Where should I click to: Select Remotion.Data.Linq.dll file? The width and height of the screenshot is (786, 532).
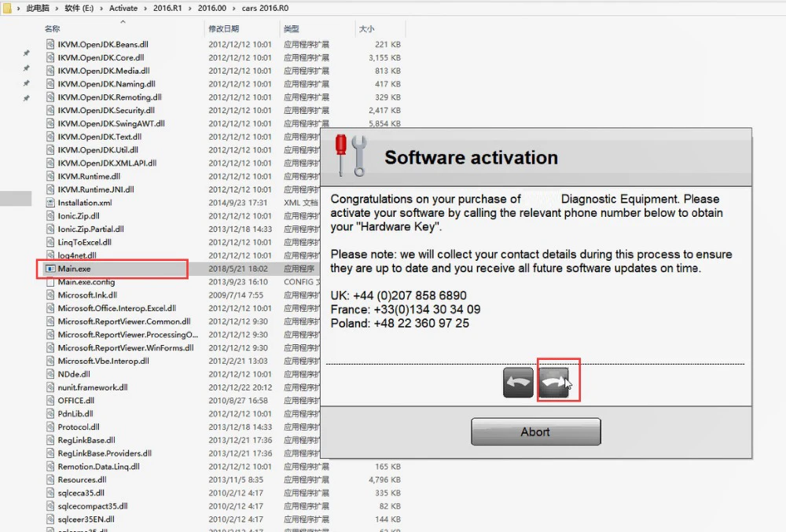(x=98, y=466)
